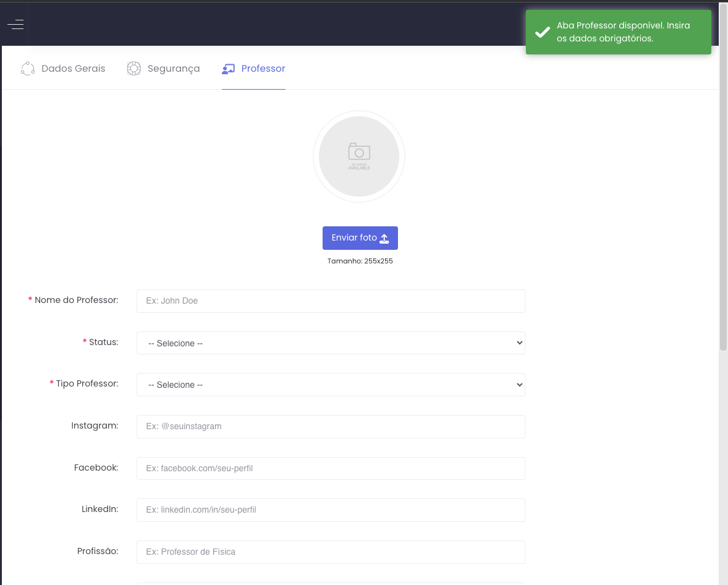
Task: Select the LinkedIn input field
Action: click(331, 510)
